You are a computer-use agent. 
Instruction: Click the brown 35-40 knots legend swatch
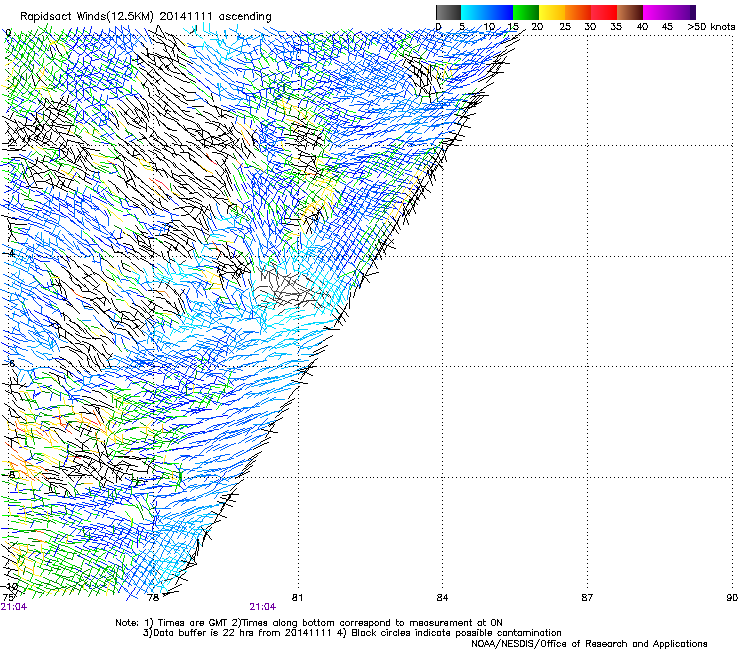tap(630, 12)
